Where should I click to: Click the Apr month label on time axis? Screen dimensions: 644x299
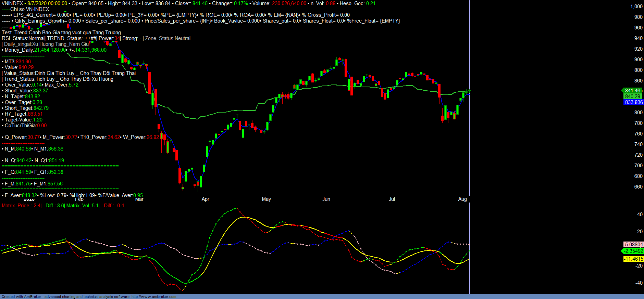tap(205, 199)
